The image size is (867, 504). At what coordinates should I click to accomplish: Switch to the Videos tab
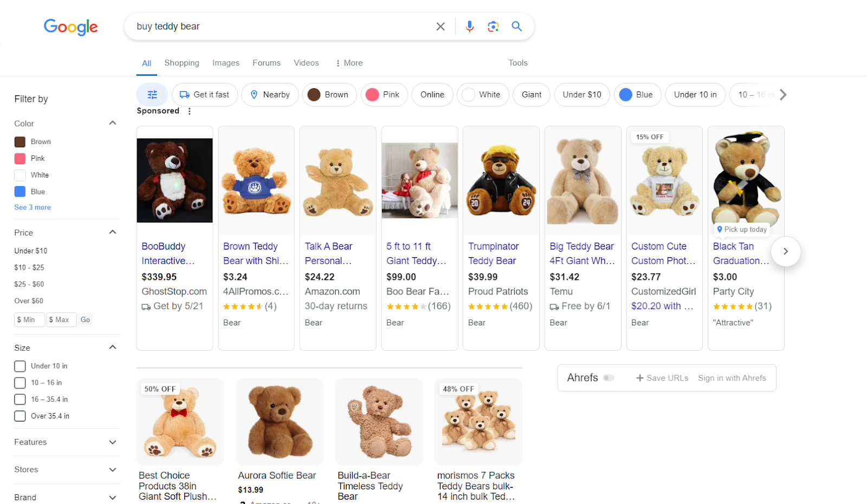(306, 63)
